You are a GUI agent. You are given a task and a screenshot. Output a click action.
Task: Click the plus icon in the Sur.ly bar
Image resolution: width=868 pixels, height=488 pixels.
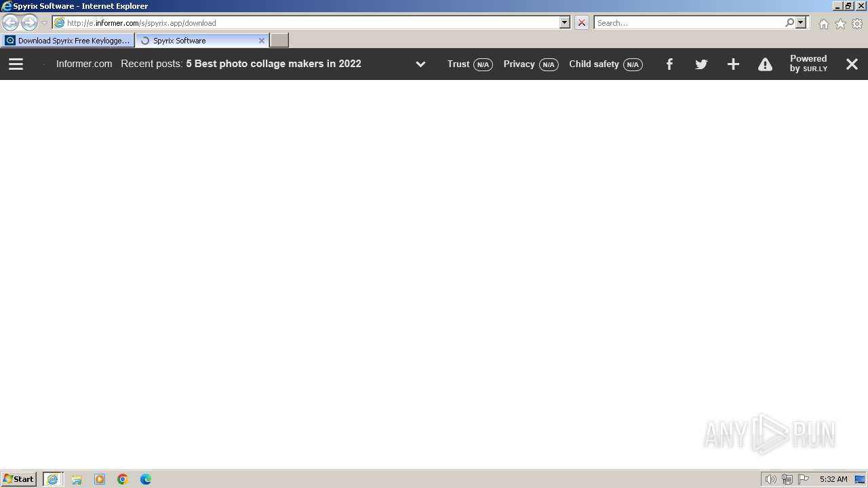pos(733,64)
